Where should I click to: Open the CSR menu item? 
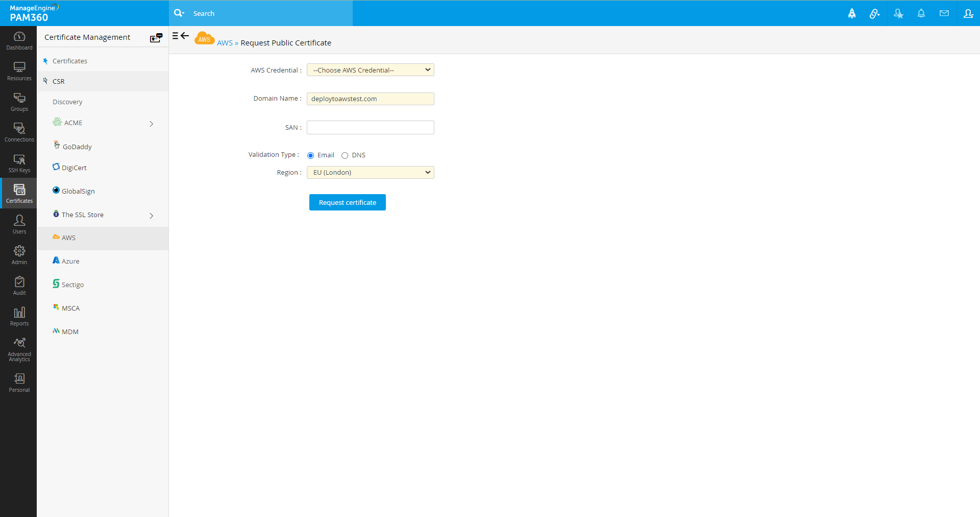point(103,81)
